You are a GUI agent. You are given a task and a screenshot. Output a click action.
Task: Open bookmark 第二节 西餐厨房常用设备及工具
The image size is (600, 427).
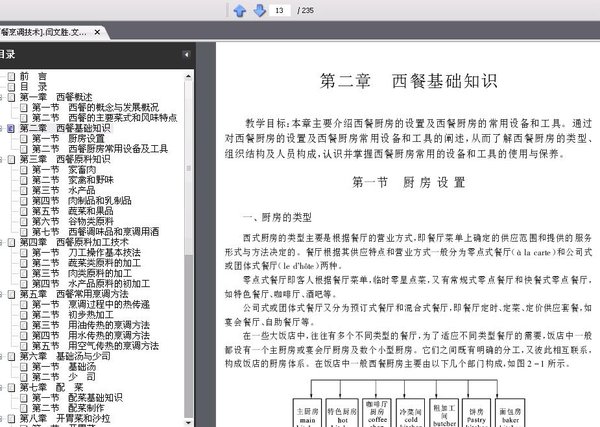(x=100, y=149)
